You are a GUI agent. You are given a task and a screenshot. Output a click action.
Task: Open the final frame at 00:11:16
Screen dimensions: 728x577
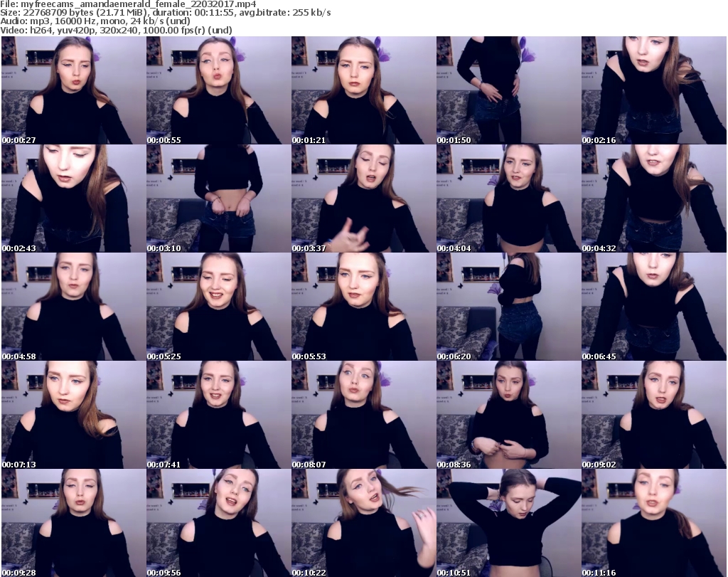pyautogui.click(x=654, y=523)
